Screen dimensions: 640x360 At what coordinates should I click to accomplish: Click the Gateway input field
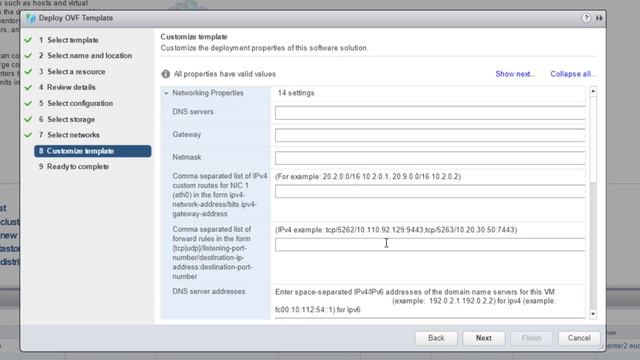click(x=430, y=135)
